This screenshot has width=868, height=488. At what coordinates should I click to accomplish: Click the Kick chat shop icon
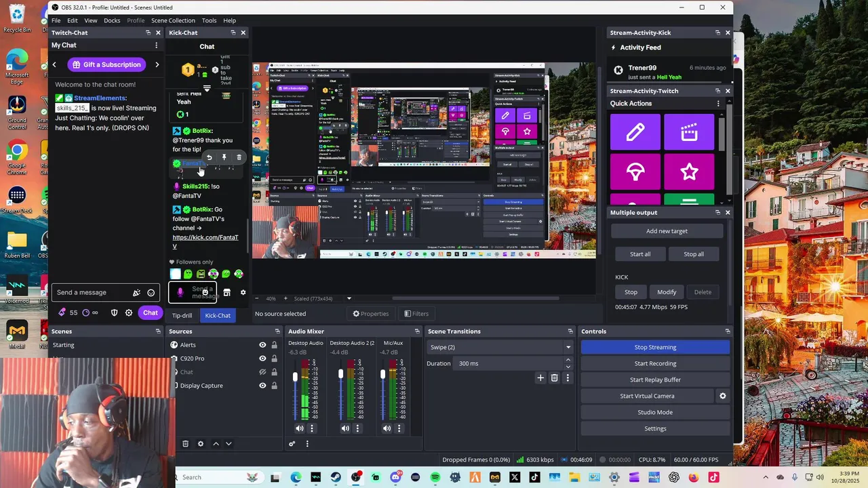[226, 293]
